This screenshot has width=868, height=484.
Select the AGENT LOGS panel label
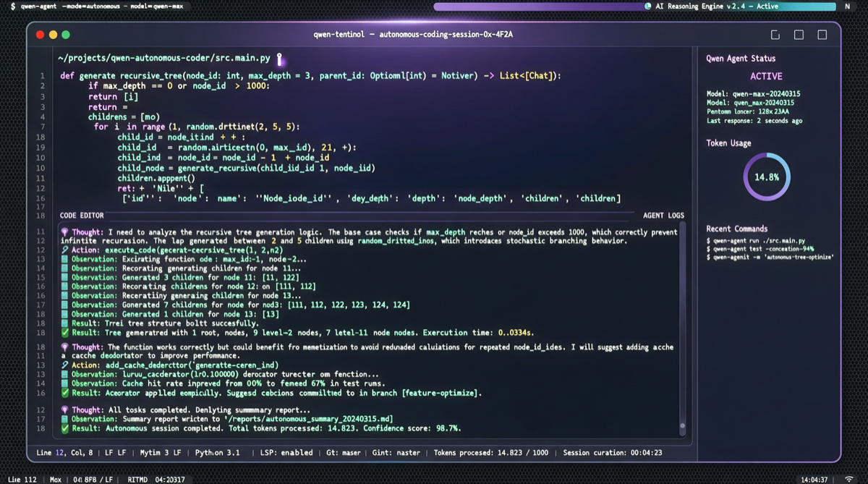[663, 216]
